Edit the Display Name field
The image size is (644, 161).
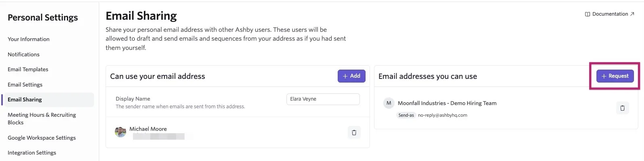tap(323, 99)
